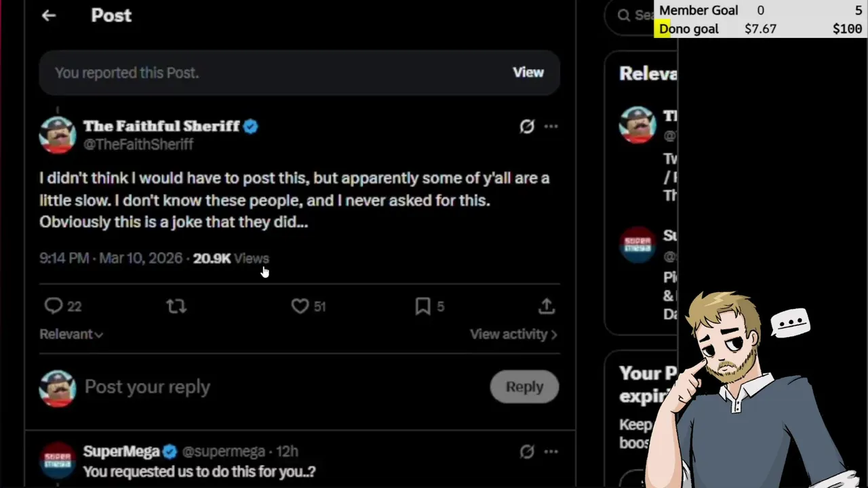The height and width of the screenshot is (488, 868).
Task: Click the Grok icon on SuperMega's reply
Action: point(527,451)
